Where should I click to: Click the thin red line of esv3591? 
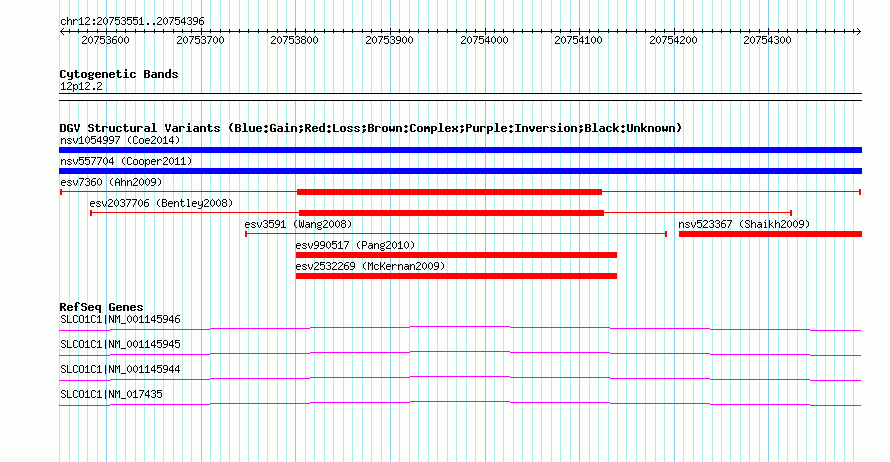pos(456,234)
